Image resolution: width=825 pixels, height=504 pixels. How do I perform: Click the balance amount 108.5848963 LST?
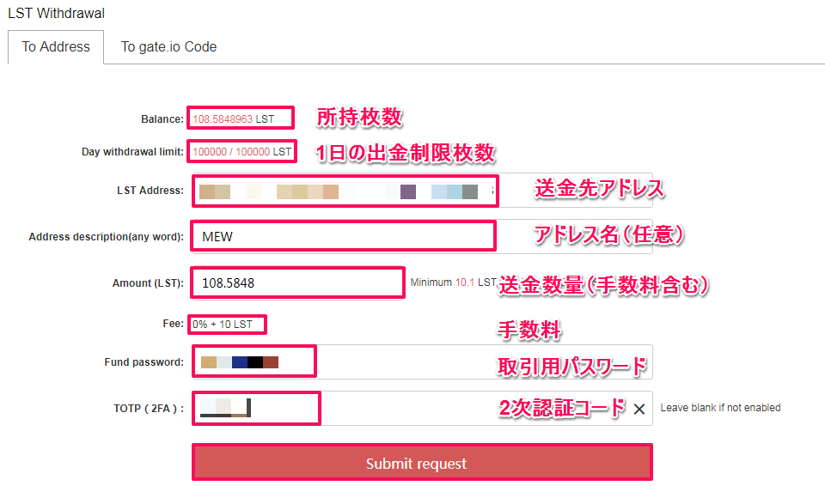click(x=233, y=119)
